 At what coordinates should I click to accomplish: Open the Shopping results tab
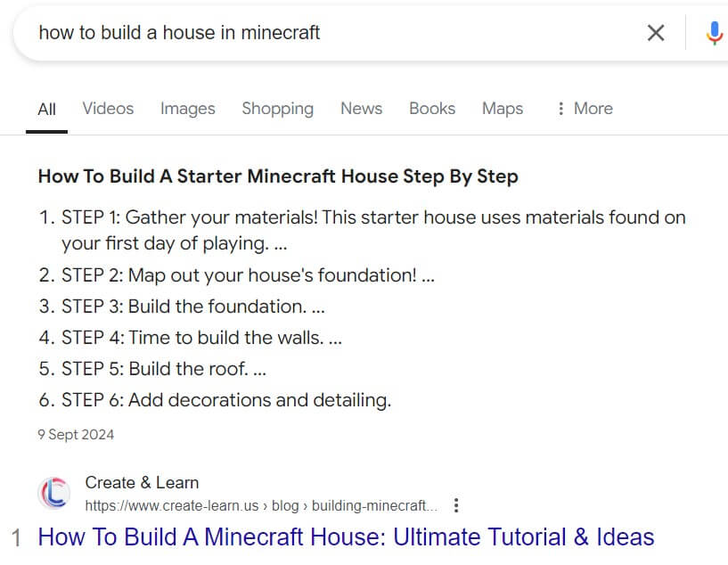coord(277,108)
